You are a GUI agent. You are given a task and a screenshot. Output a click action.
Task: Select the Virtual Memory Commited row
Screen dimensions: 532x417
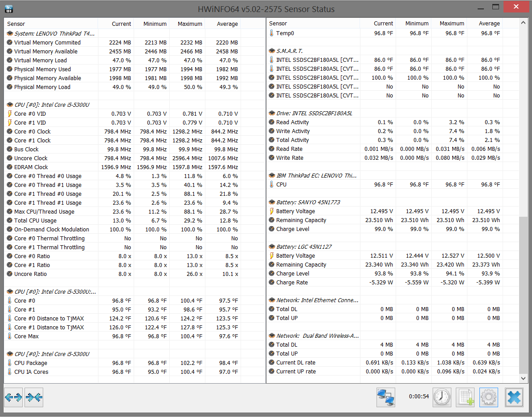135,42
